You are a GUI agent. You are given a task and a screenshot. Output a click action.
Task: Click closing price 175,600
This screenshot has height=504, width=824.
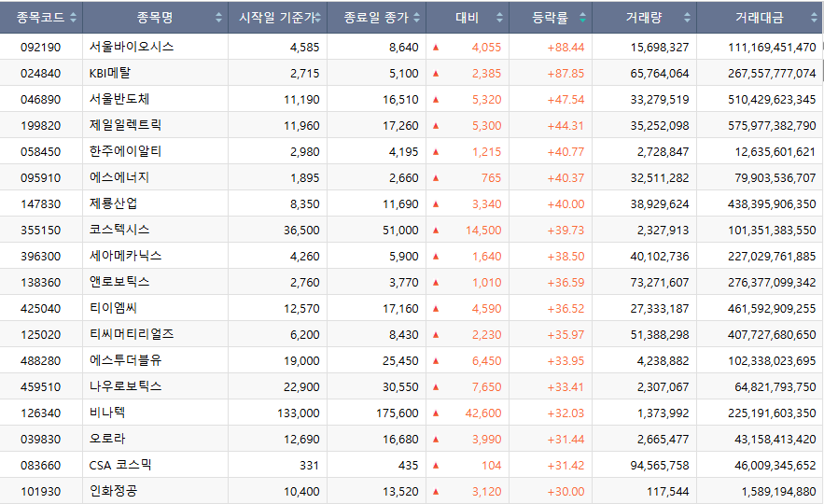398,413
